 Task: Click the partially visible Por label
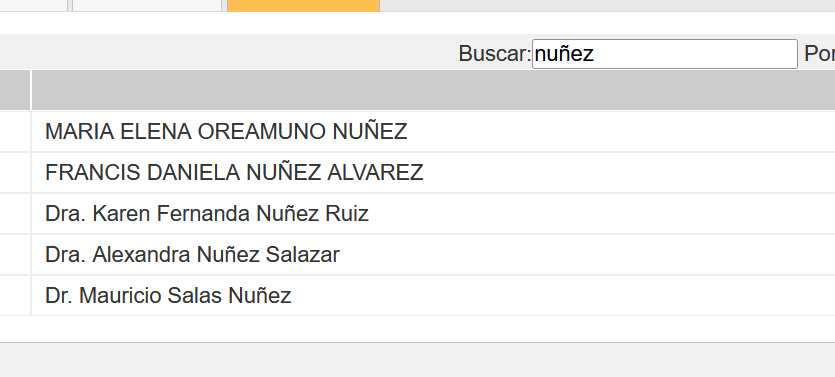pos(819,54)
